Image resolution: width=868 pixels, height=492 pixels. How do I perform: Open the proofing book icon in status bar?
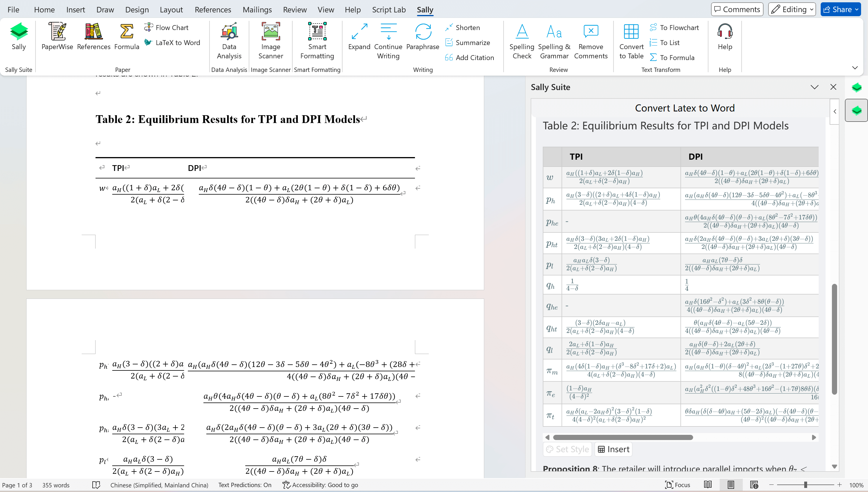[96, 485]
